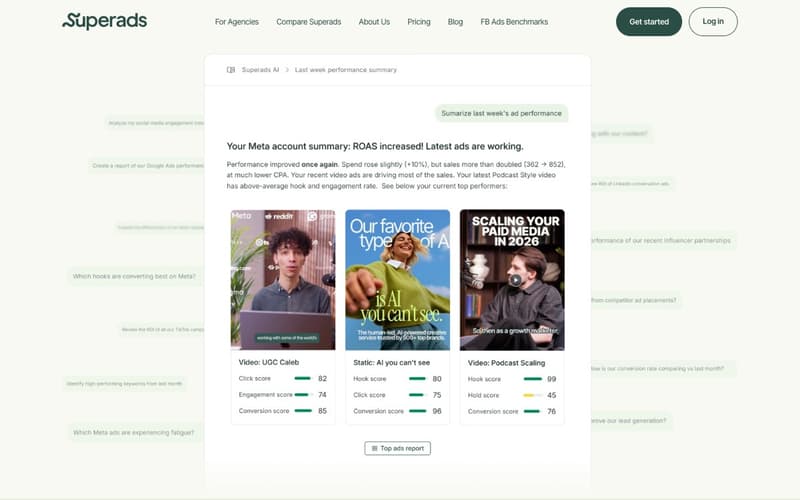This screenshot has height=500, width=800.
Task: Open the AI you can't see ad image
Action: tap(397, 280)
